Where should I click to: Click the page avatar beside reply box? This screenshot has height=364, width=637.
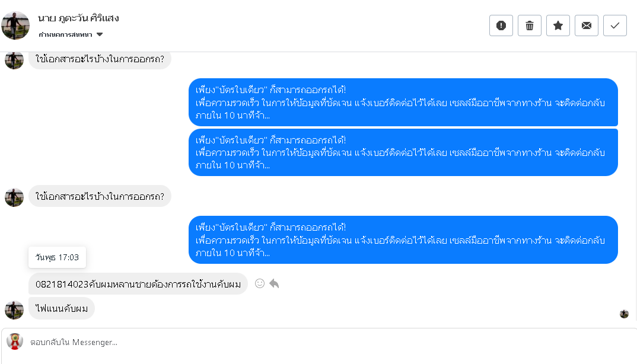[15, 341]
